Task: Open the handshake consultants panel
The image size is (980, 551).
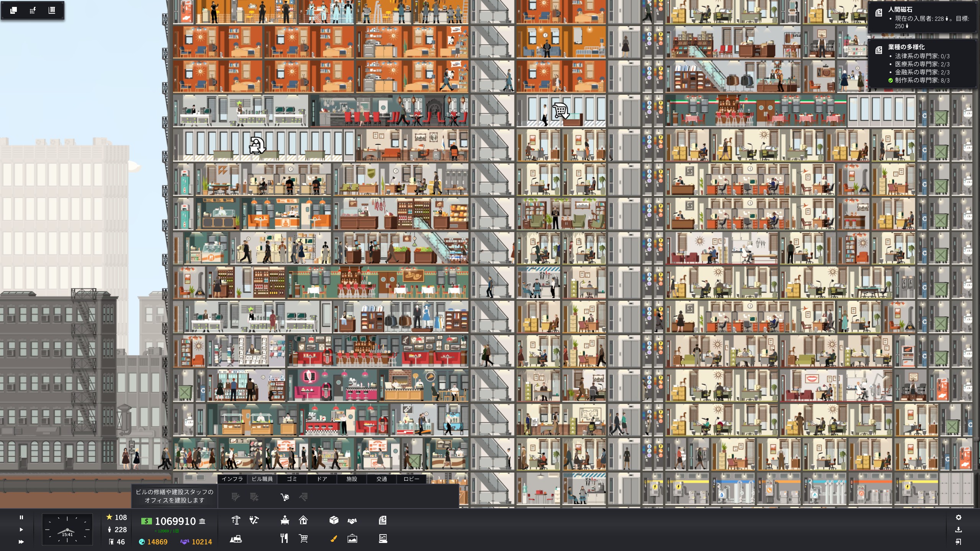Action: (x=352, y=520)
